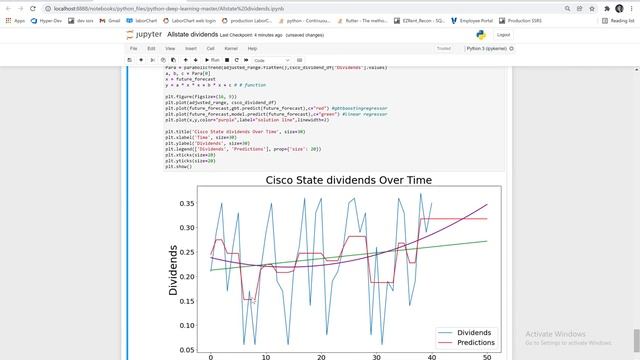The image size is (640, 360).
Task: Open the Gmail bookmark
Action: pyautogui.click(x=110, y=20)
